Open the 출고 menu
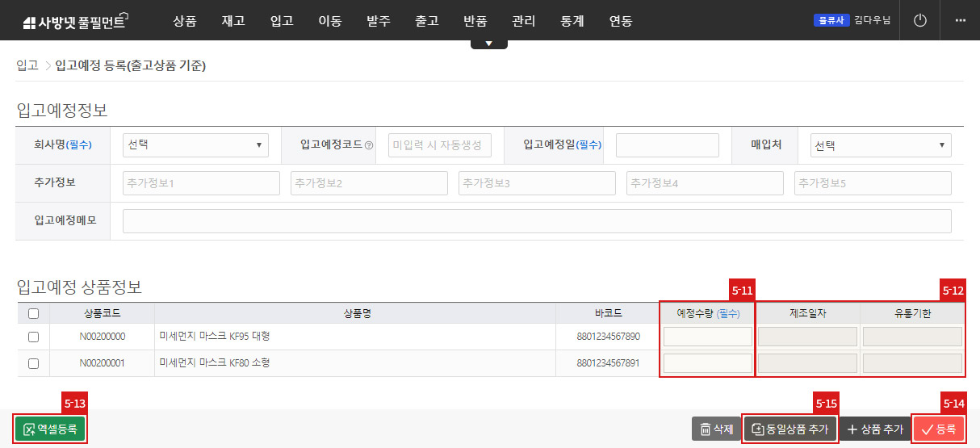 coord(426,21)
